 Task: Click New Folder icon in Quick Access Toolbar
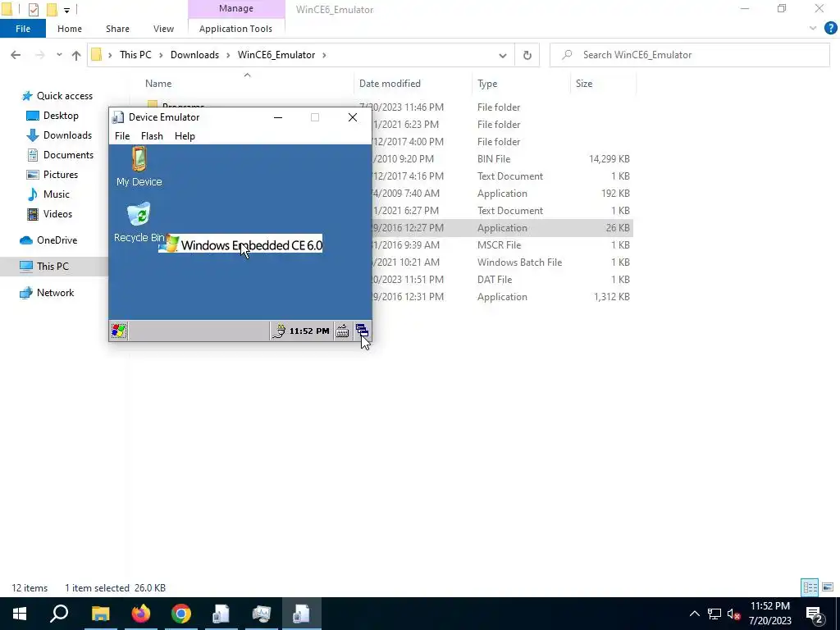click(x=52, y=10)
